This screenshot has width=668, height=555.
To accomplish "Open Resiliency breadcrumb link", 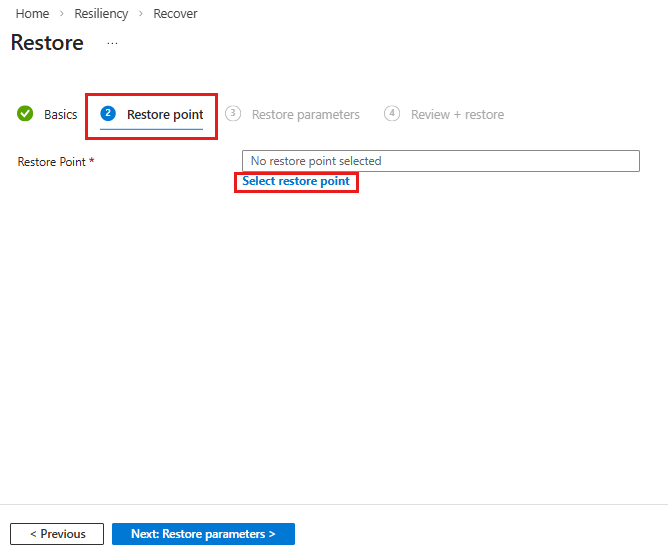I will point(101,14).
